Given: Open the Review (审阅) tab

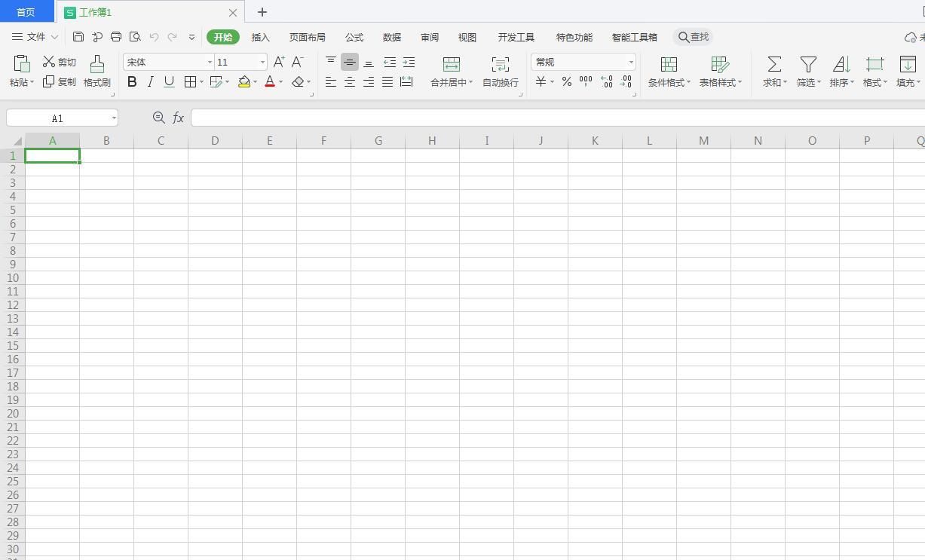Looking at the screenshot, I should click(x=430, y=37).
